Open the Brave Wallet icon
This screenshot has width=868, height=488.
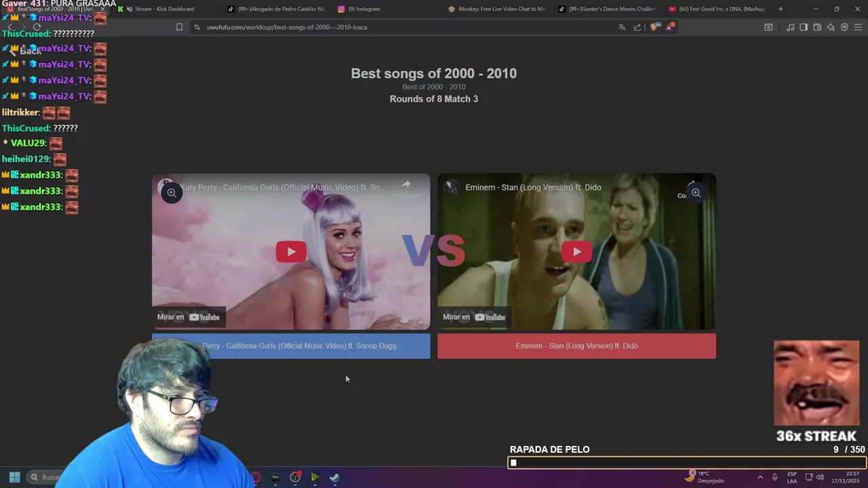pyautogui.click(x=817, y=27)
